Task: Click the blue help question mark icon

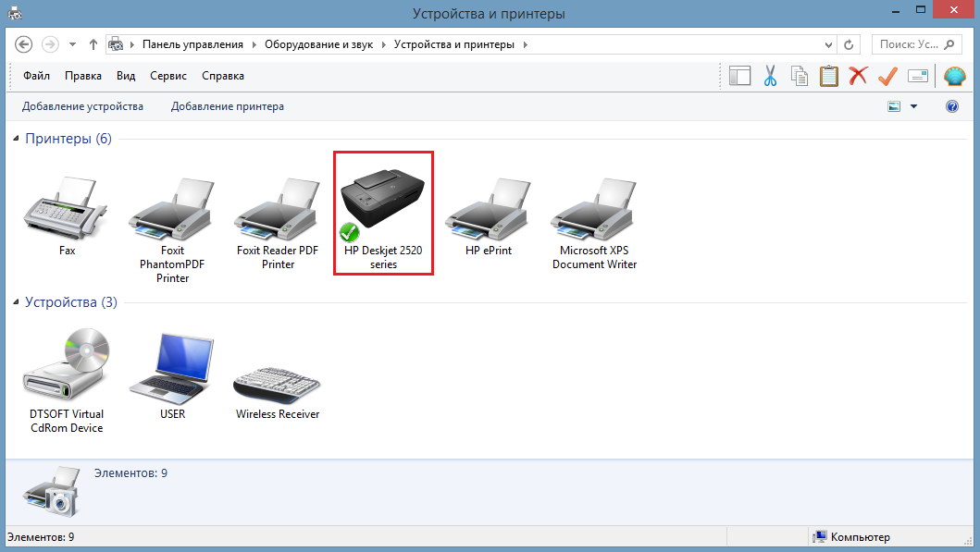Action: pos(951,106)
